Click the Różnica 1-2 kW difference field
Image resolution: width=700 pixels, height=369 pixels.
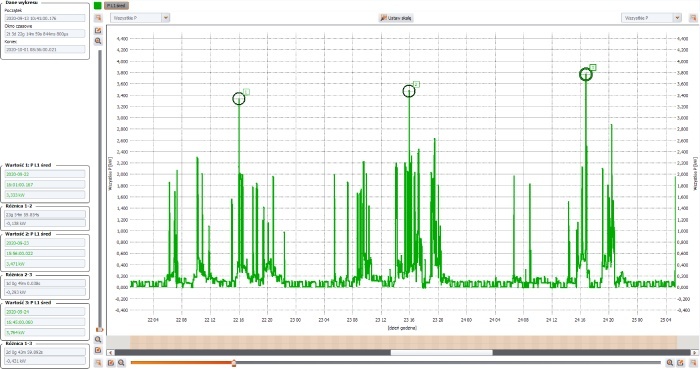45,223
